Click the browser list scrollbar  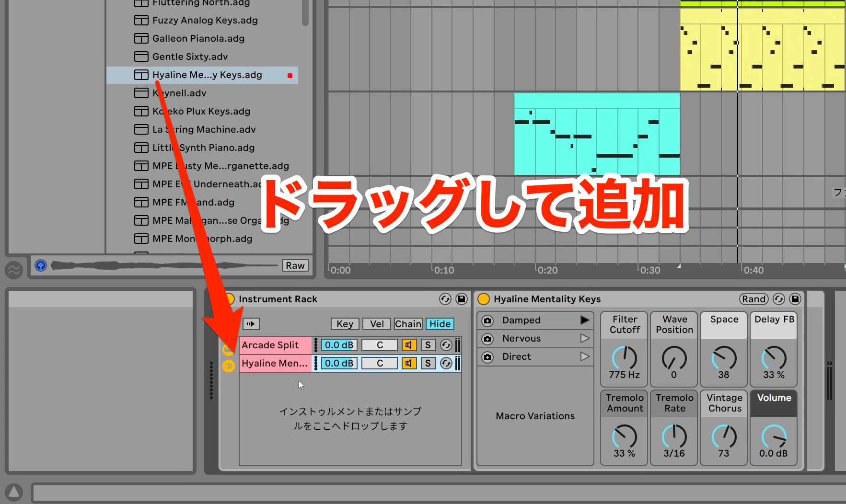coord(305,13)
